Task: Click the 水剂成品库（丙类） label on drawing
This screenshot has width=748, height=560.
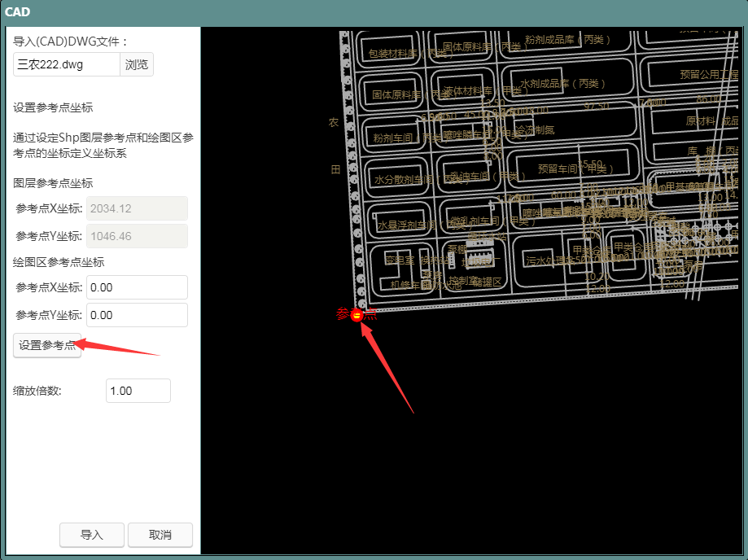Action: click(x=562, y=84)
